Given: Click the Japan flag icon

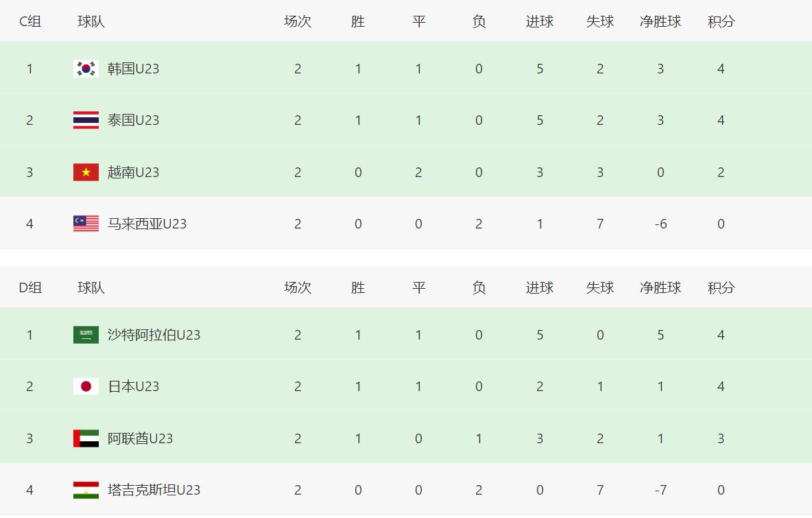Looking at the screenshot, I should coord(86,386).
